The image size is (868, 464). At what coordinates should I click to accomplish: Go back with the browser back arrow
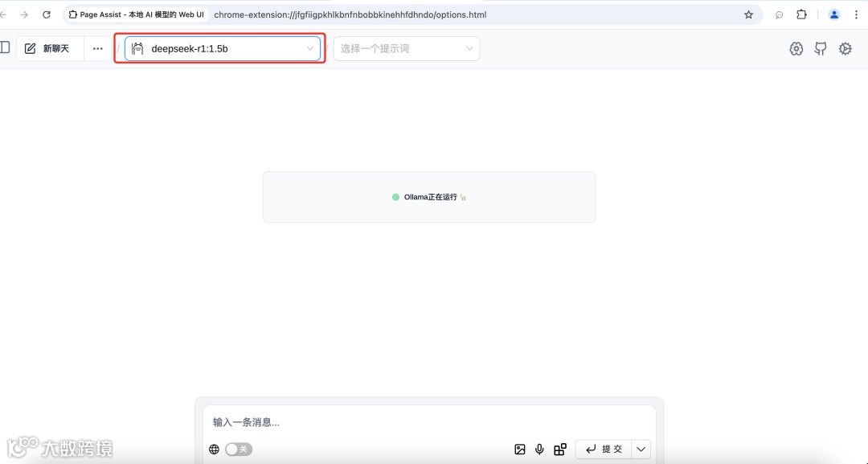pyautogui.click(x=3, y=15)
